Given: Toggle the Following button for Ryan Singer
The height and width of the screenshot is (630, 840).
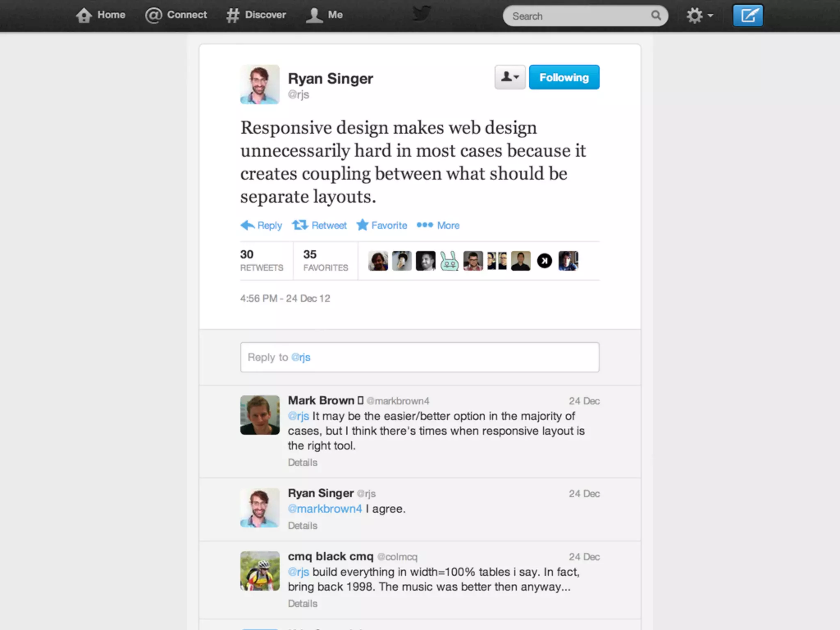Looking at the screenshot, I should tap(564, 77).
